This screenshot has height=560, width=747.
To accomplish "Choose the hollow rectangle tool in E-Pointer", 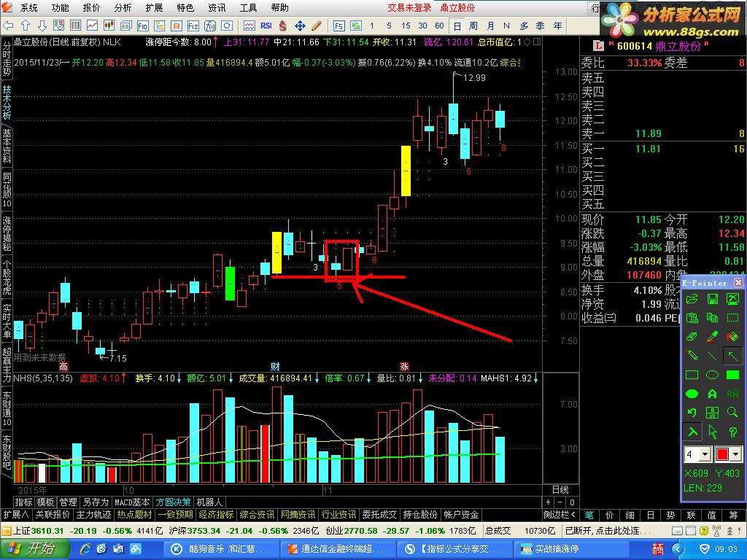I will [x=692, y=375].
